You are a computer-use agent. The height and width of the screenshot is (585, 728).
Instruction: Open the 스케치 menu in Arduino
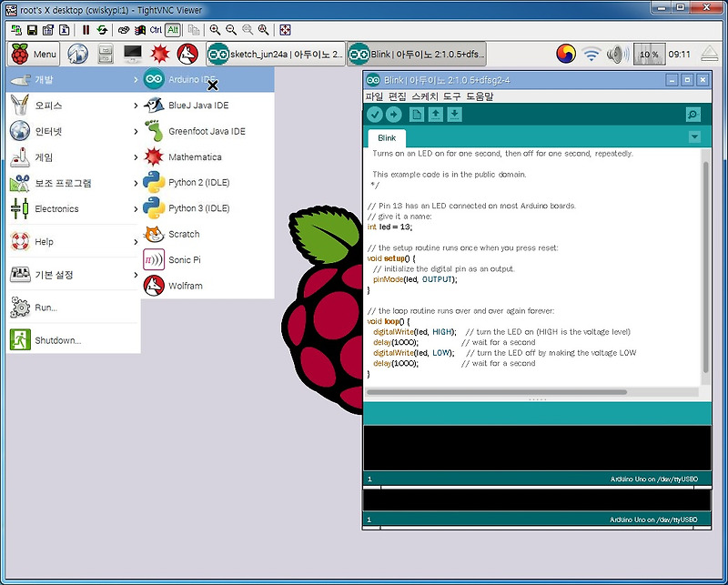[424, 96]
